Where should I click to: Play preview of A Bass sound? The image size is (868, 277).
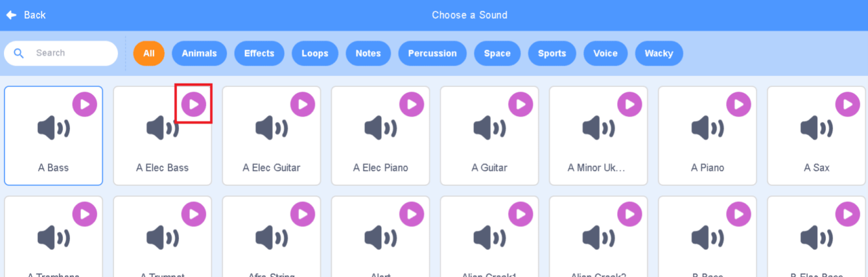click(85, 104)
